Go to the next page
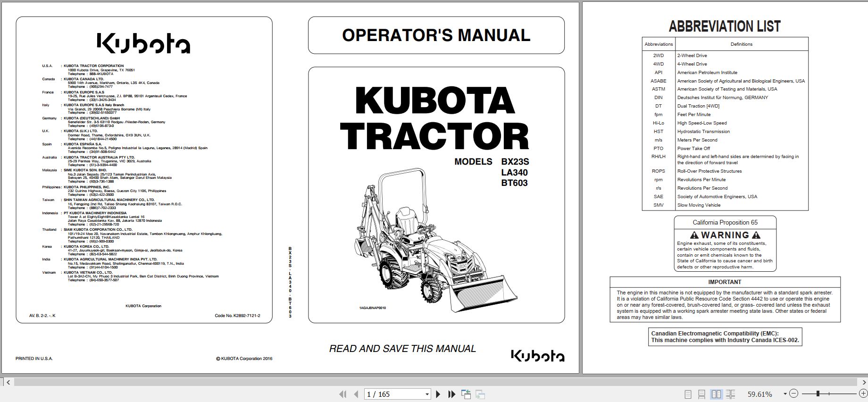This screenshot has width=868, height=402. pyautogui.click(x=438, y=394)
